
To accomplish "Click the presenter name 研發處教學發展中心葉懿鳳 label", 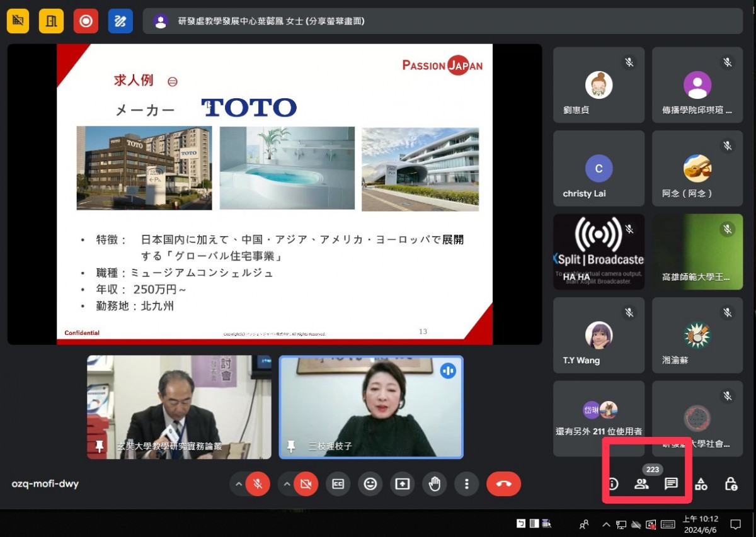I will click(x=271, y=21).
